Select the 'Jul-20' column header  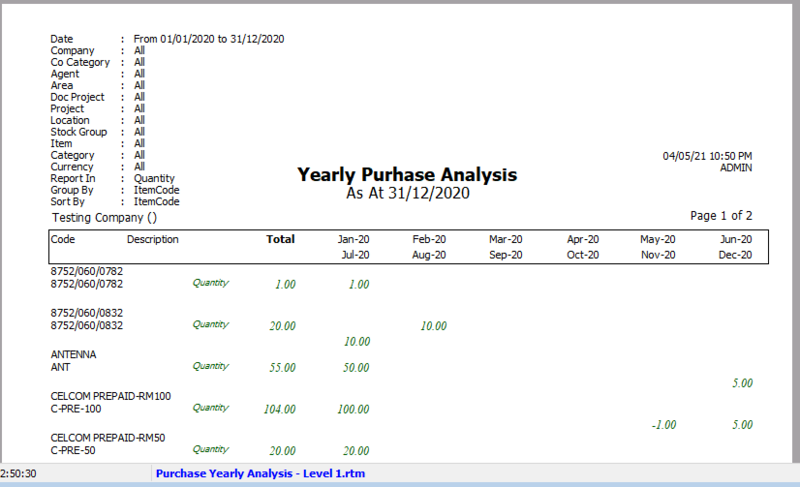pos(355,255)
